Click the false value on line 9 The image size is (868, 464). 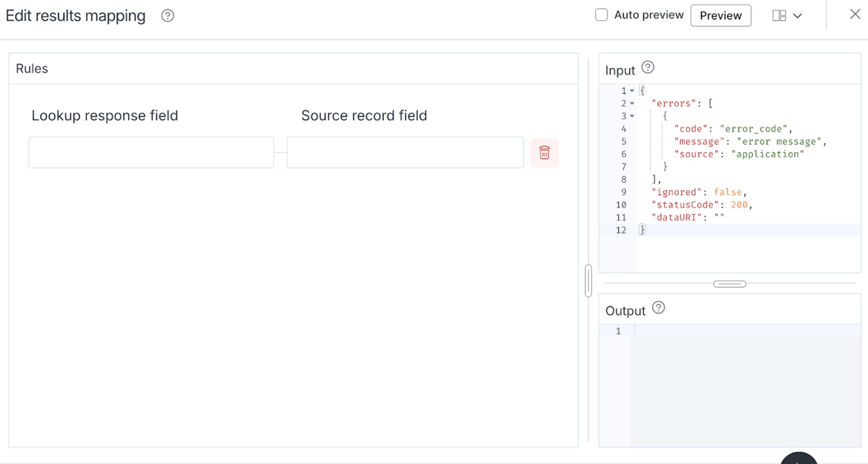tap(727, 192)
